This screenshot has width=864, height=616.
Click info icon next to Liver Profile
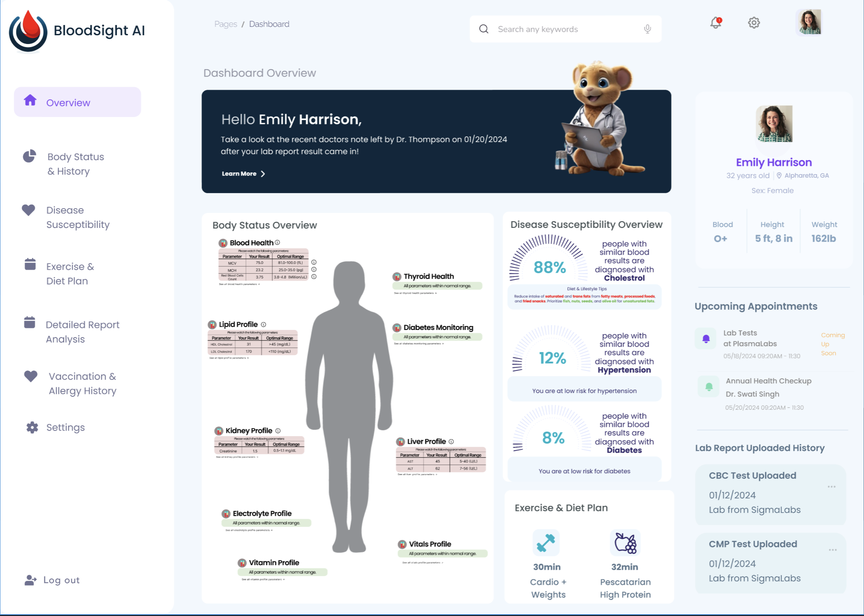click(x=451, y=441)
